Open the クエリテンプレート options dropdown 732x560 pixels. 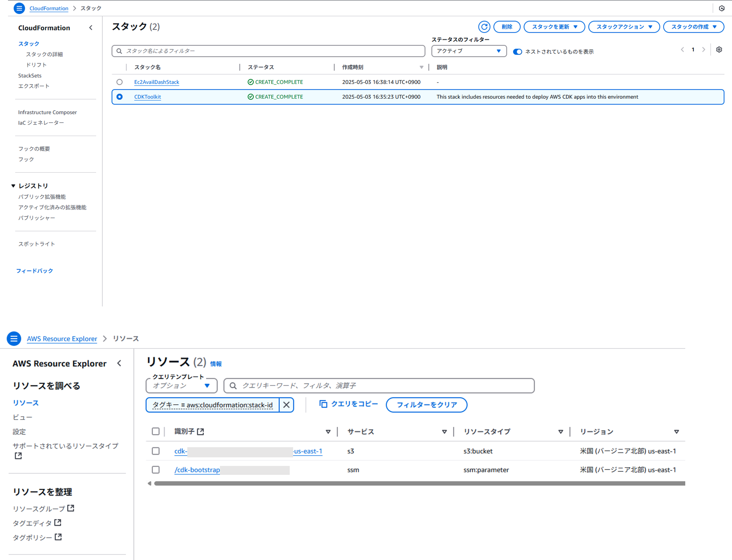tap(181, 386)
